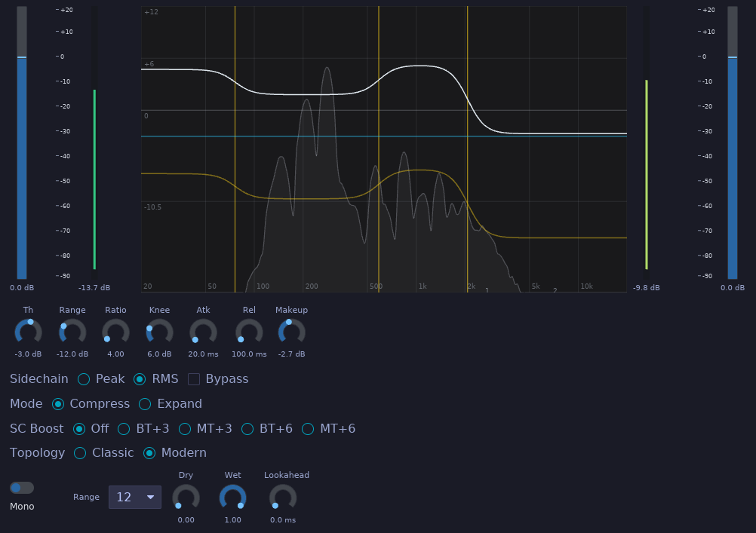Viewport: 756px width, 533px height.
Task: Click the yellow band split line near 2k
Action: 467,149
